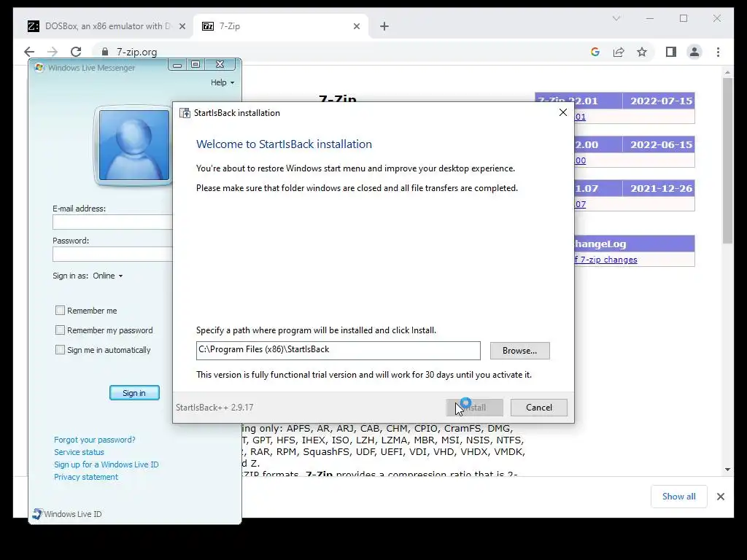Open Messenger Help menu
Image resolution: width=747 pixels, height=560 pixels.
pos(222,82)
